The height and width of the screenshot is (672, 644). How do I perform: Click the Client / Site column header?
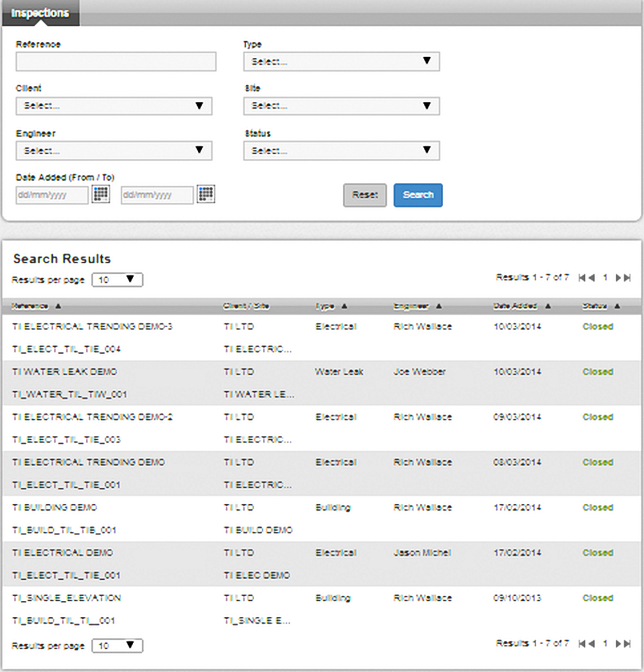tap(246, 306)
